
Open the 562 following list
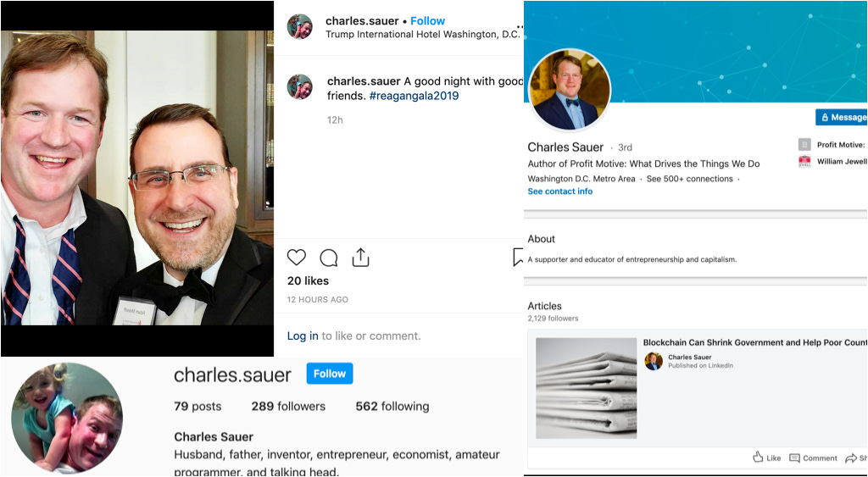click(x=392, y=406)
